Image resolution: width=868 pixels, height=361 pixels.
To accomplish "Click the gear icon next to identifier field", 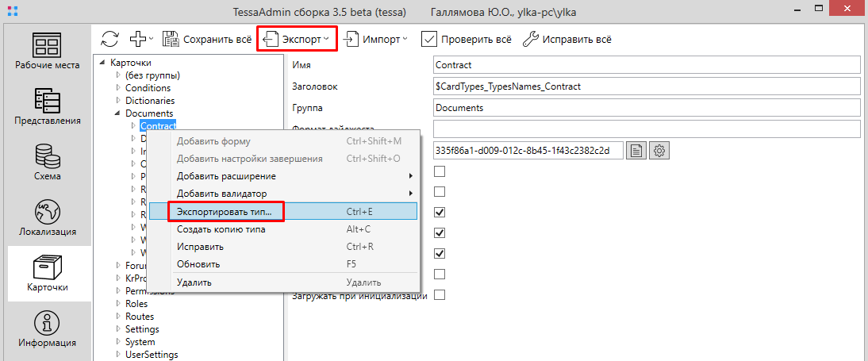I will [660, 150].
